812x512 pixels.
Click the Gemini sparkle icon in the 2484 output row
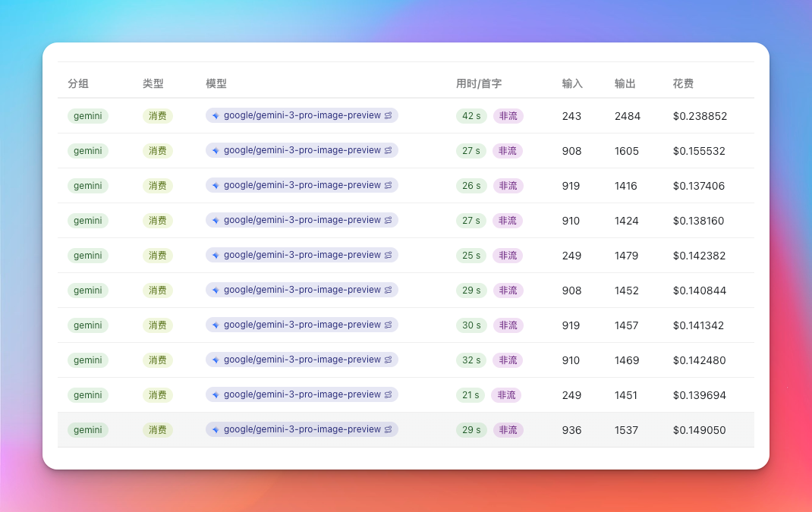[x=216, y=115]
